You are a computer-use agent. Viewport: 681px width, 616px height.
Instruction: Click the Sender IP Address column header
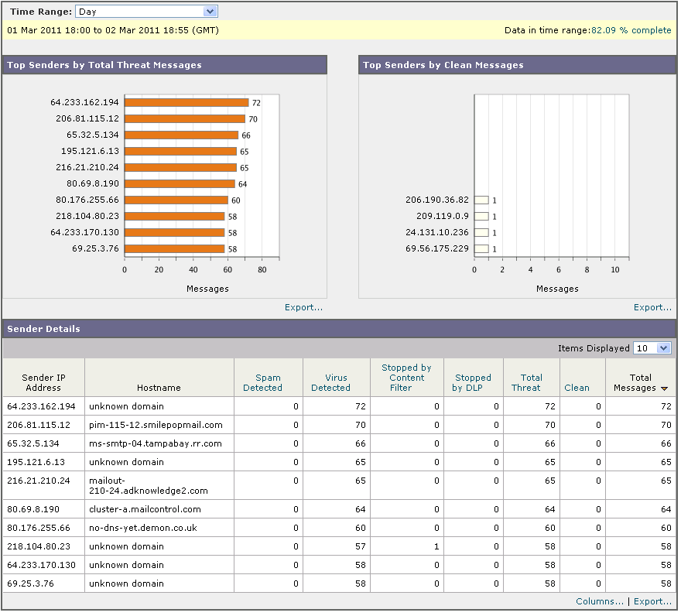43,383
